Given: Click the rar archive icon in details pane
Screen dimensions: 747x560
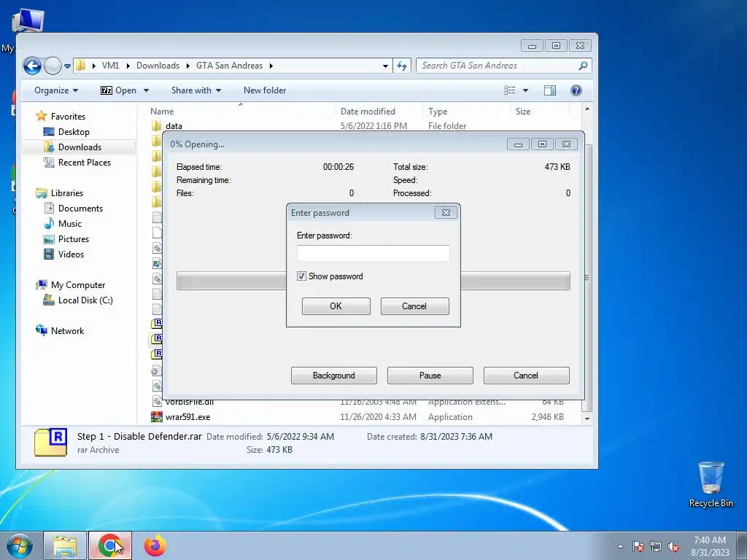Looking at the screenshot, I should pyautogui.click(x=50, y=443).
